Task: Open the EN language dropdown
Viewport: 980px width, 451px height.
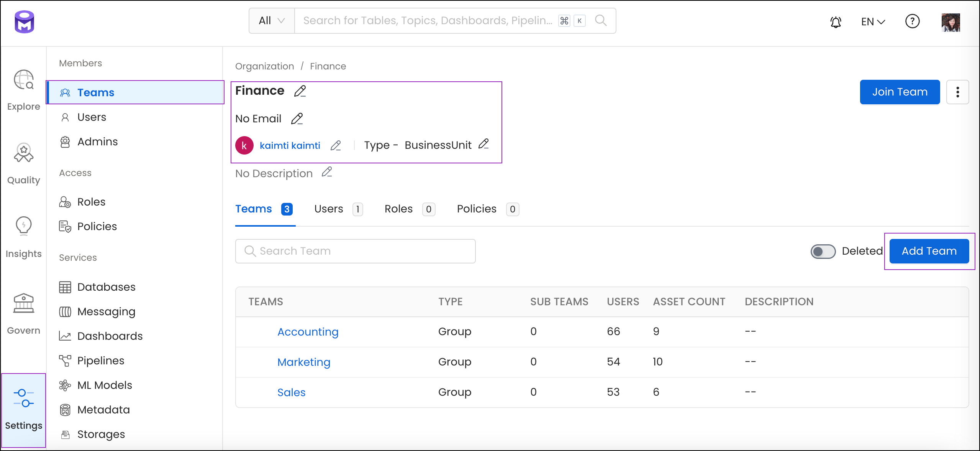Action: pos(873,21)
